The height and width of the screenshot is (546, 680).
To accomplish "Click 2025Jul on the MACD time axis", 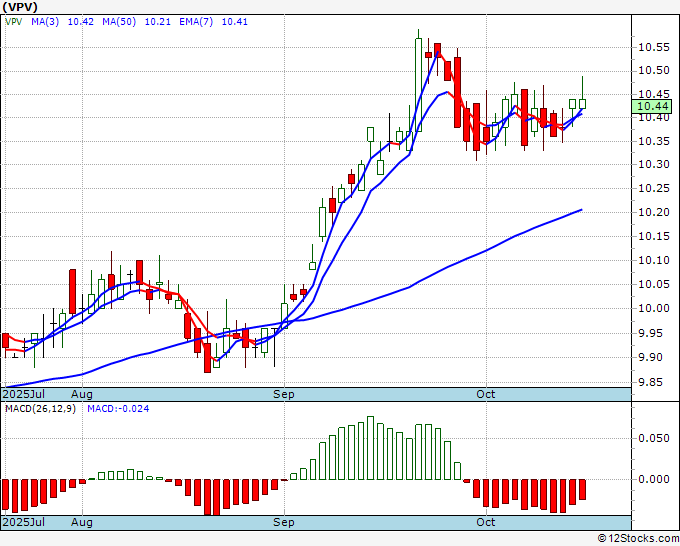I will tap(23, 522).
